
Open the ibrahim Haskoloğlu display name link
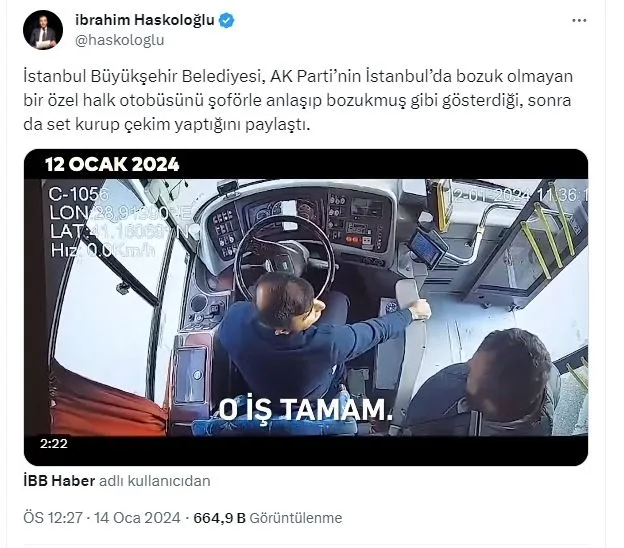tap(145, 20)
